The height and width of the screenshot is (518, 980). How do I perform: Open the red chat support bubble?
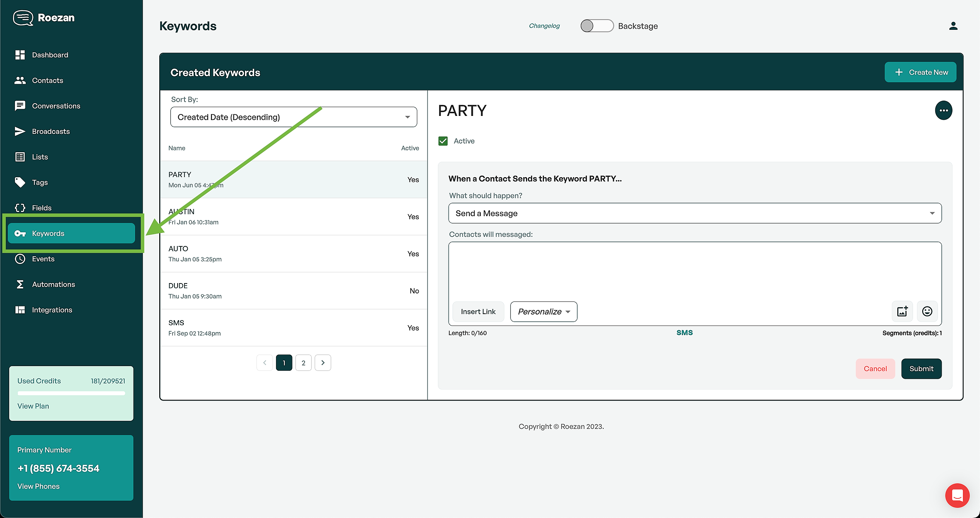[957, 495]
